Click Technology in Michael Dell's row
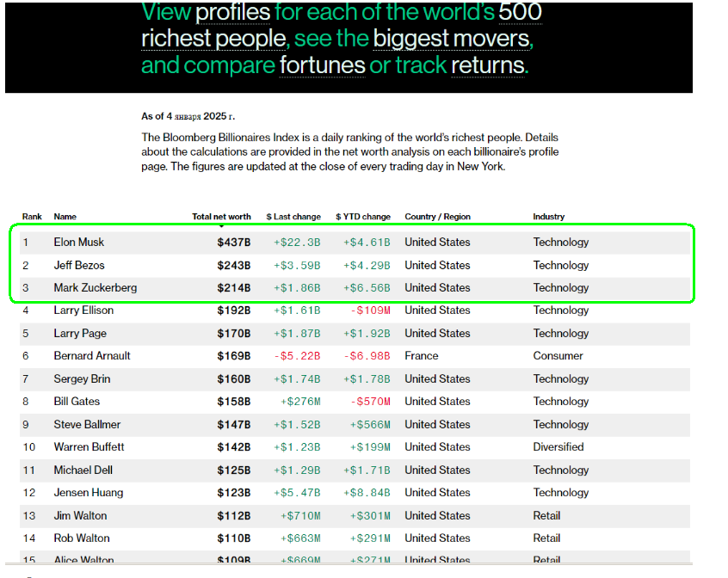Image resolution: width=728 pixels, height=578 pixels. (x=561, y=470)
